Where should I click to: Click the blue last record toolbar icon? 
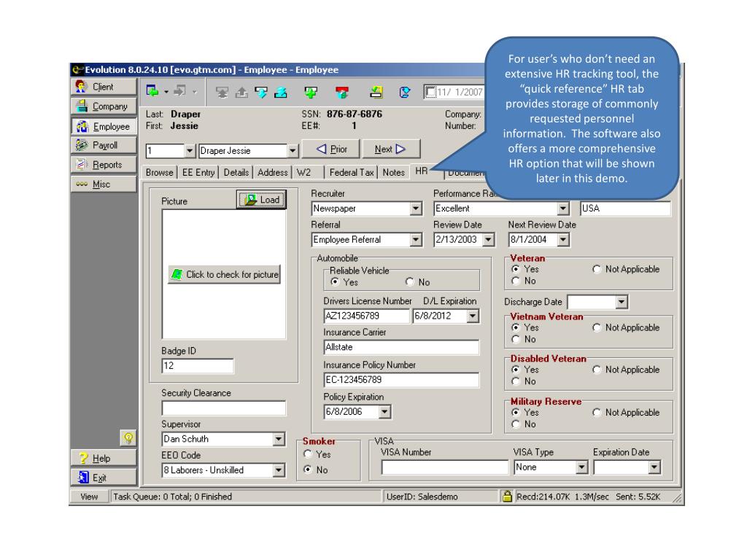pyautogui.click(x=281, y=93)
